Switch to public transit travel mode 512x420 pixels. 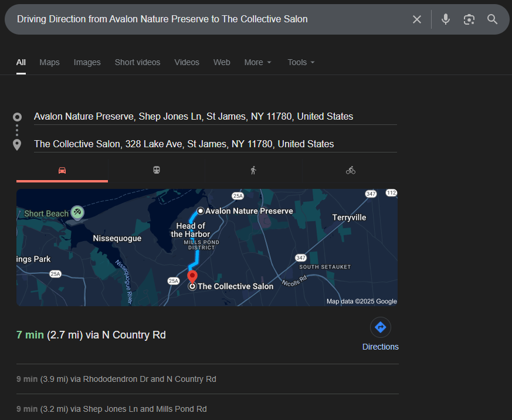click(157, 170)
